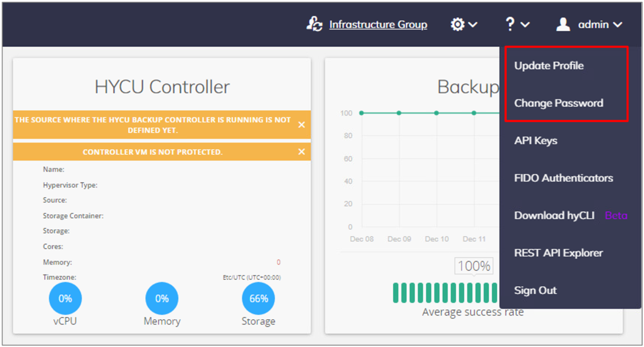Viewport: 644px width, 347px height.
Task: Click the admin user avatar icon
Action: pyautogui.click(x=563, y=24)
